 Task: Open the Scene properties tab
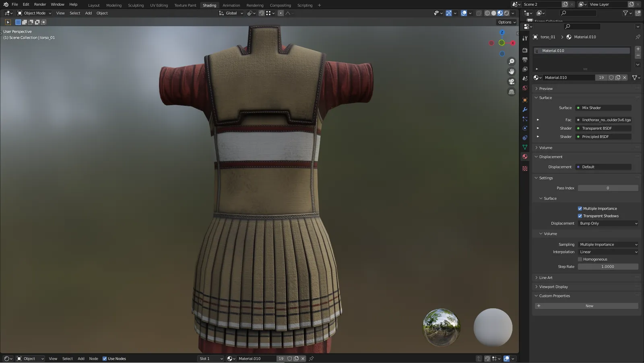point(525,79)
